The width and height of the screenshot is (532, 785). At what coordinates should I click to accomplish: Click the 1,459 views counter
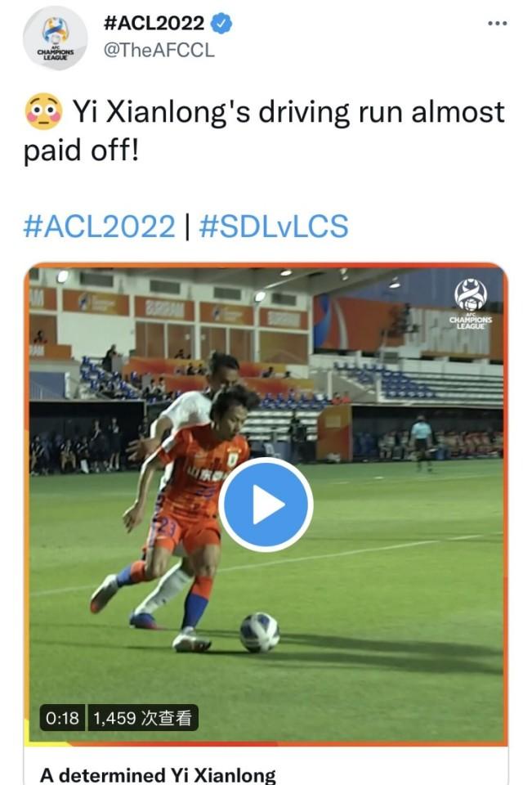[x=143, y=718]
